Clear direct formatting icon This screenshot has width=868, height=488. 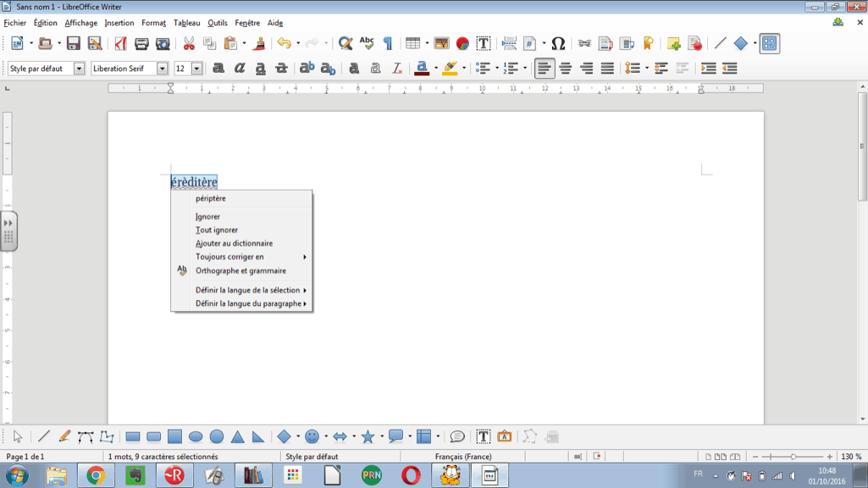pos(397,68)
